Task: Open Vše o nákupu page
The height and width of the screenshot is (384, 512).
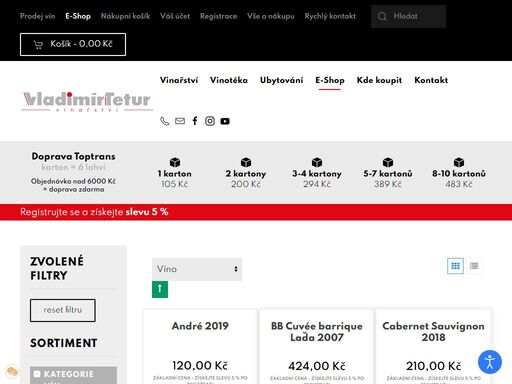Action: (271, 16)
